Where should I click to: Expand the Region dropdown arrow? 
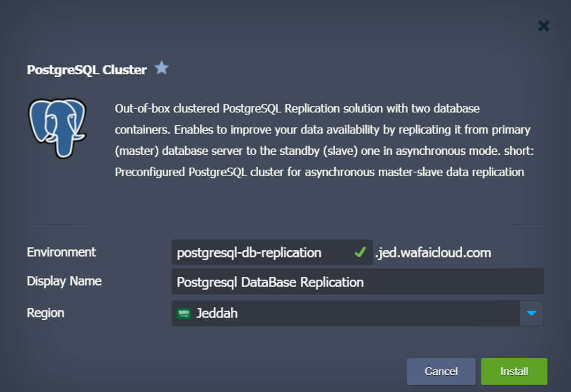(x=531, y=313)
